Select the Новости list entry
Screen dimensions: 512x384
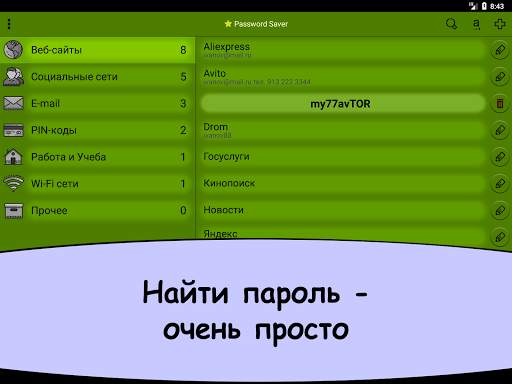point(343,210)
